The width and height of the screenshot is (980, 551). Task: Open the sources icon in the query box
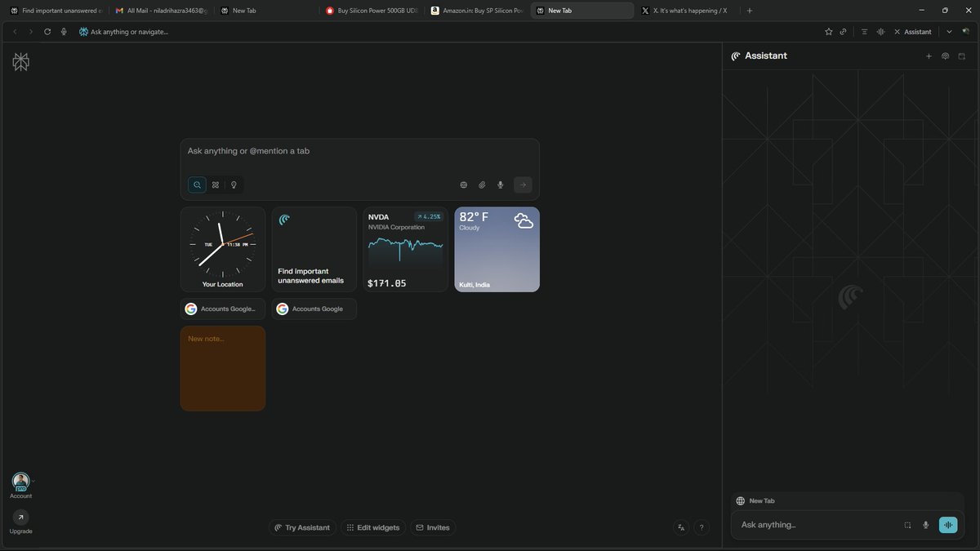coord(463,185)
